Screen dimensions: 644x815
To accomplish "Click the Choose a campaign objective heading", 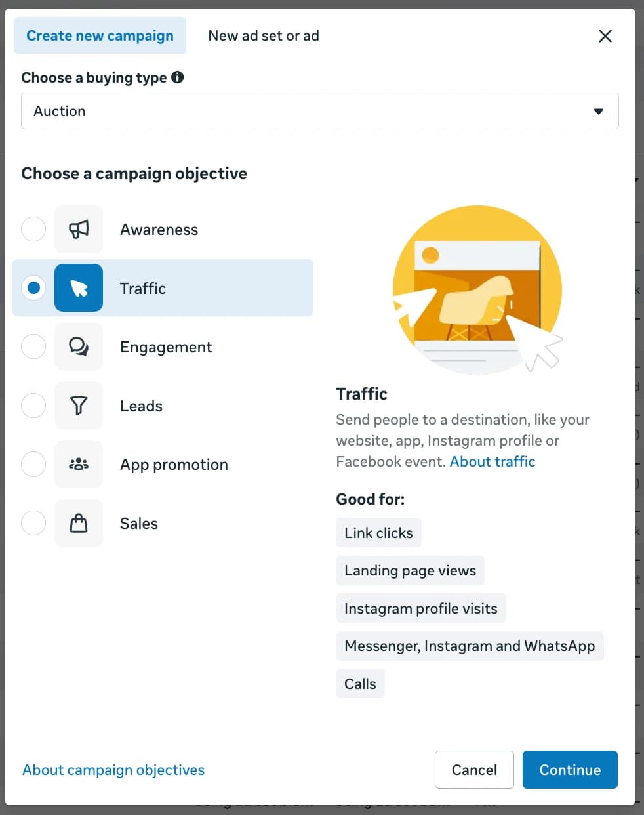I will [x=134, y=173].
